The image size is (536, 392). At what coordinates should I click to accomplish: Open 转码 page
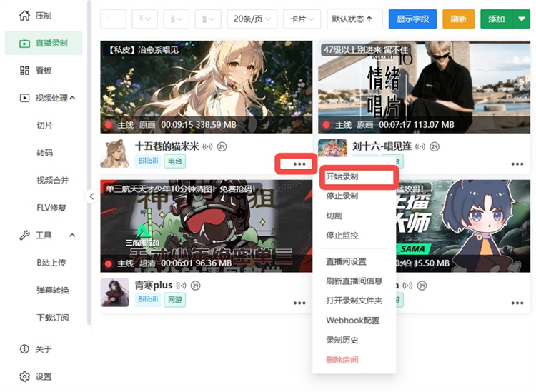(45, 153)
